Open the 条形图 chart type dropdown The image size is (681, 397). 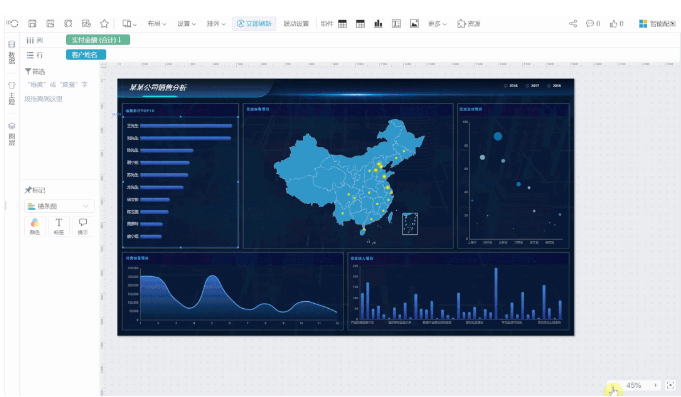[59, 206]
